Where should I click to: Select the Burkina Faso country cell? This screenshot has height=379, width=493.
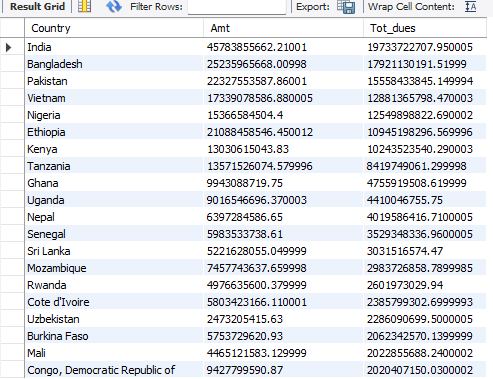[x=114, y=336]
